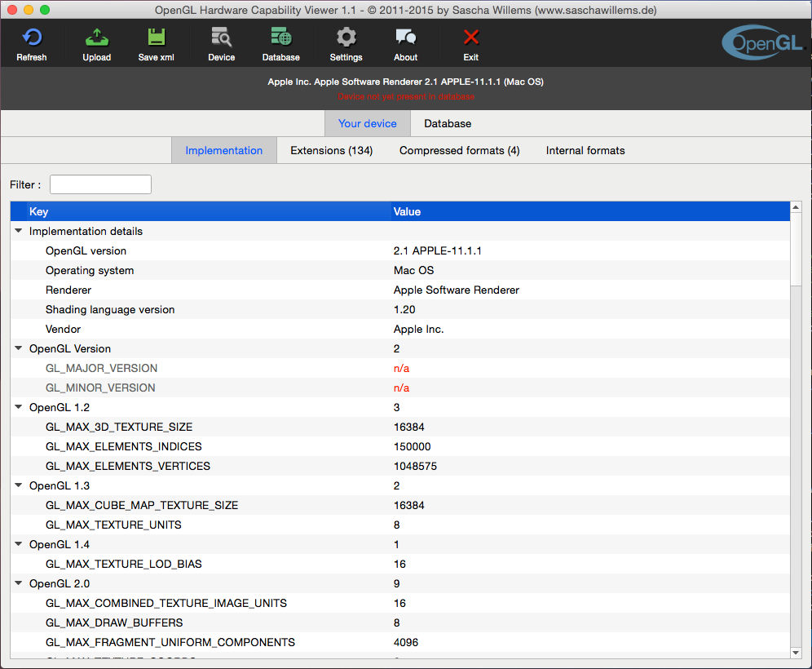This screenshot has height=669, width=812.
Task: Click the value 2.1 APPLE-11.1.1
Action: [437, 250]
